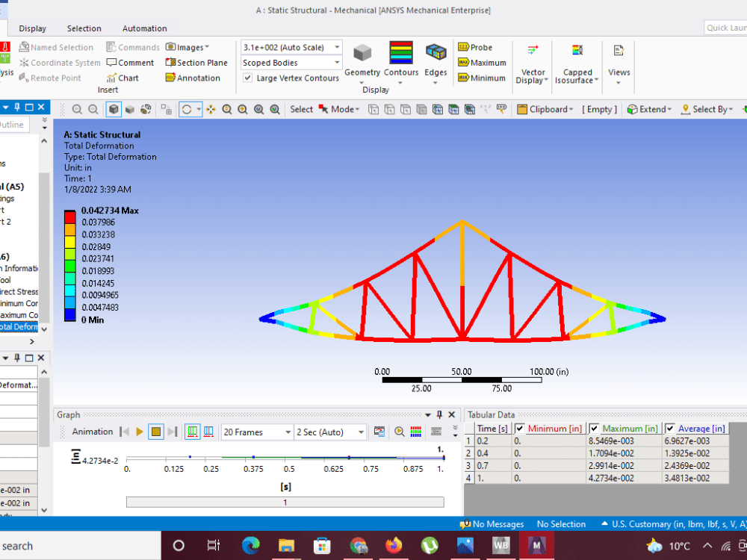Insert an Annotation
Image resolution: width=747 pixels, height=560 pixels.
pos(196,77)
